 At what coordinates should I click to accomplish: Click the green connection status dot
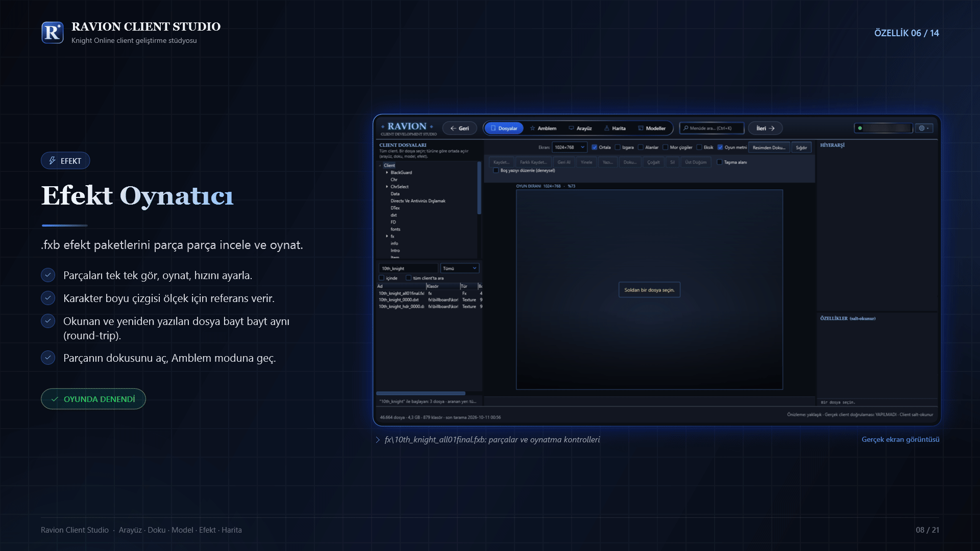coord(860,128)
